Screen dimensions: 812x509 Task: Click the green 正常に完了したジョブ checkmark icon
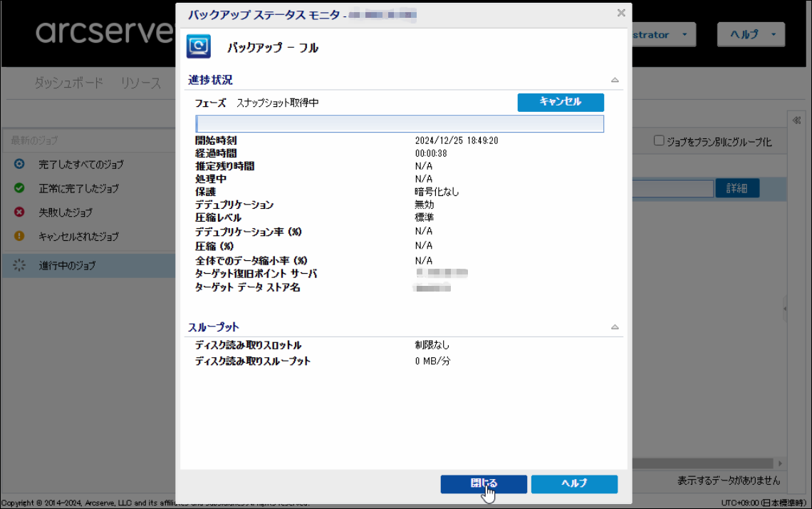point(19,189)
